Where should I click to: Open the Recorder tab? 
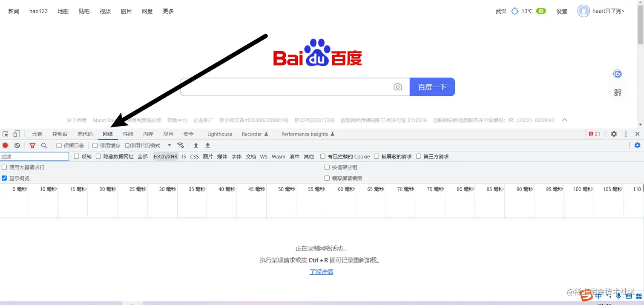pyautogui.click(x=255, y=134)
